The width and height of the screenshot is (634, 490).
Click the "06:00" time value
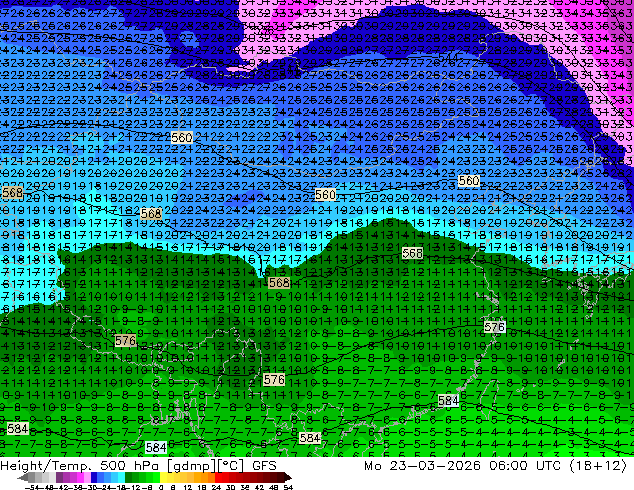(508, 466)
